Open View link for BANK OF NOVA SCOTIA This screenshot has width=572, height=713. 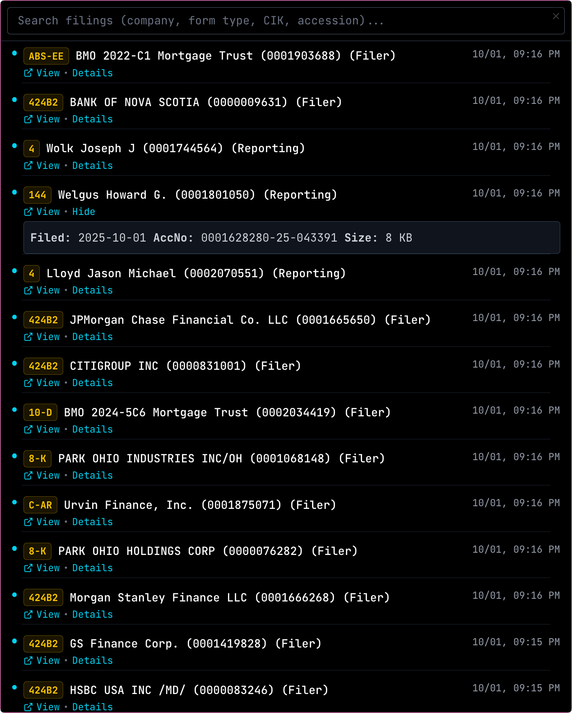(x=42, y=119)
